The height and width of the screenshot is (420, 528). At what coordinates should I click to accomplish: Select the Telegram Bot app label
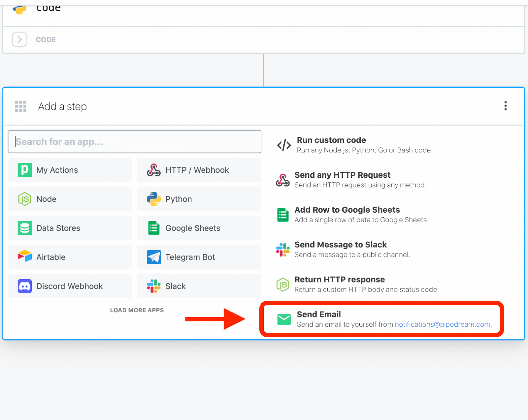pos(190,257)
